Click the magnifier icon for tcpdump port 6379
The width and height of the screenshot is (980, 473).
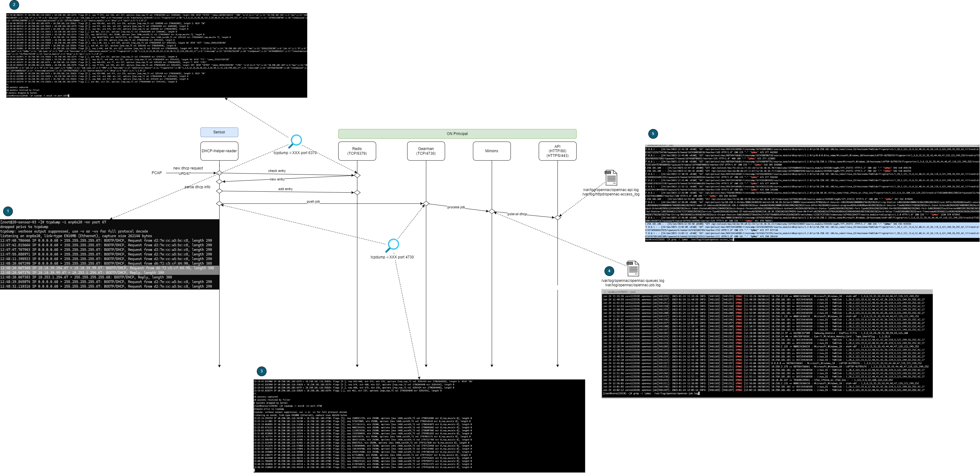click(295, 141)
